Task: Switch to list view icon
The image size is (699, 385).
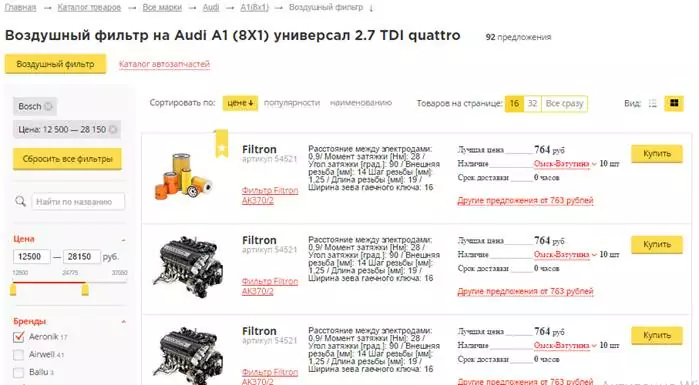Action: coord(653,103)
